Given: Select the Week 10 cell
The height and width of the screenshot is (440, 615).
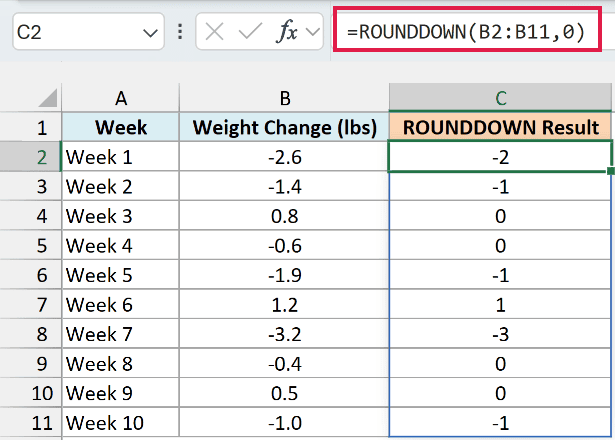Looking at the screenshot, I should [x=120, y=422].
